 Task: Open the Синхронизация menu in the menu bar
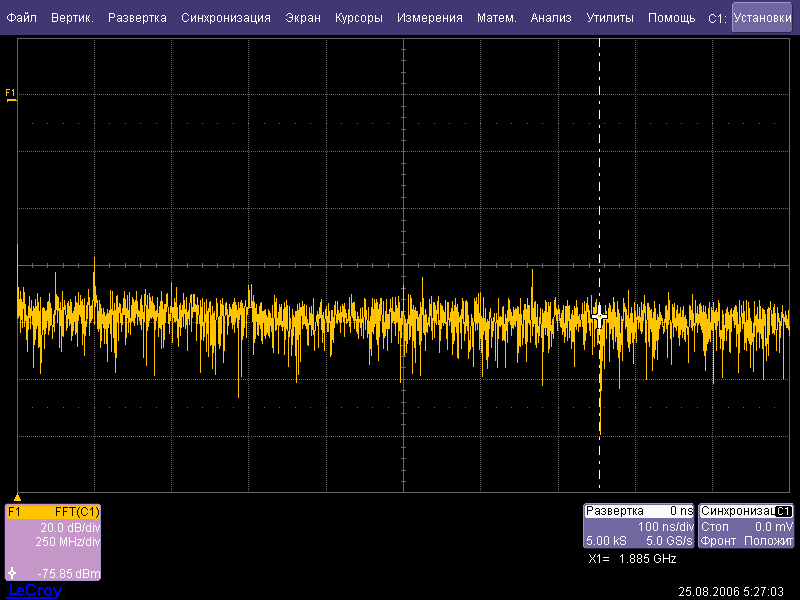(x=226, y=18)
